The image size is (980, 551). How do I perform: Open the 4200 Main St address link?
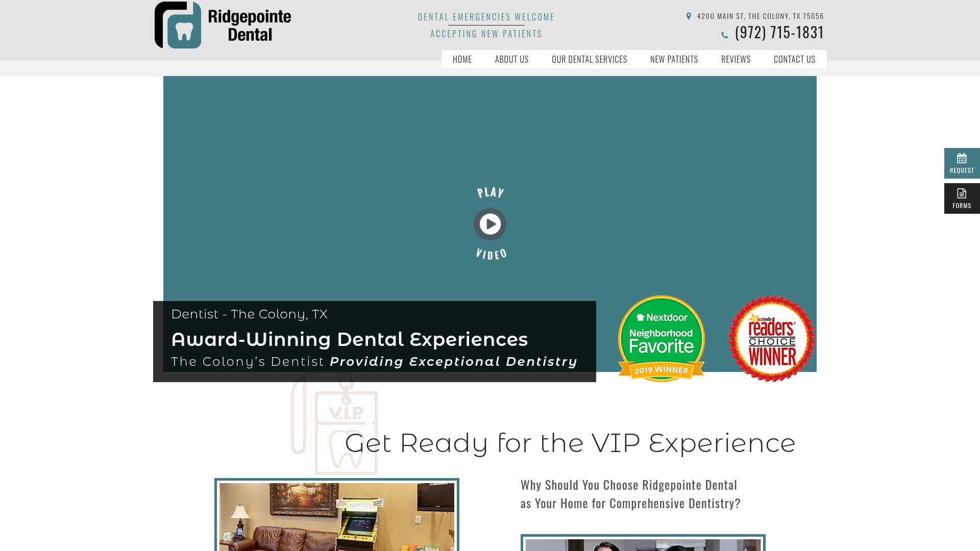pos(761,16)
